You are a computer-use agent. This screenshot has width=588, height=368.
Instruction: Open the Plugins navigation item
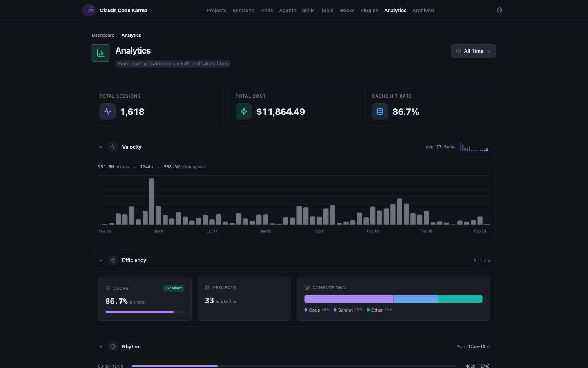coord(369,10)
